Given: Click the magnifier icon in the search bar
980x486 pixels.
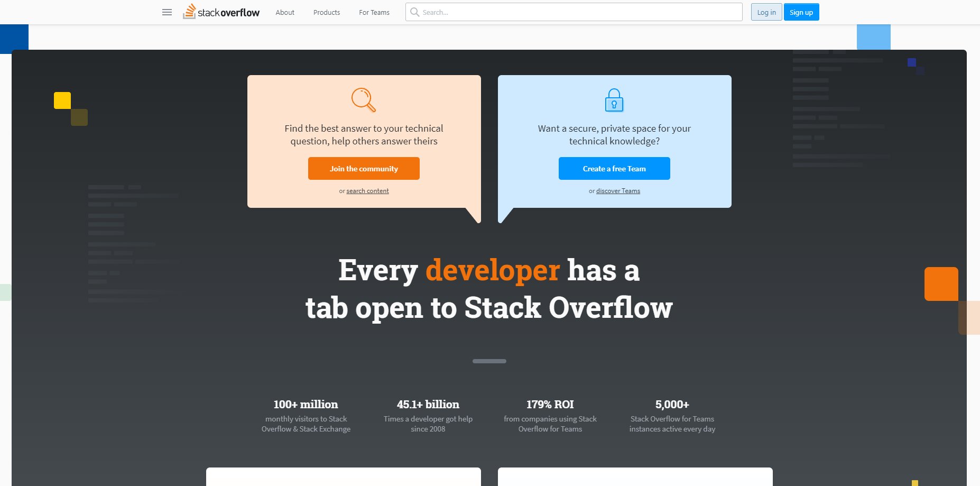Looking at the screenshot, I should pyautogui.click(x=414, y=12).
